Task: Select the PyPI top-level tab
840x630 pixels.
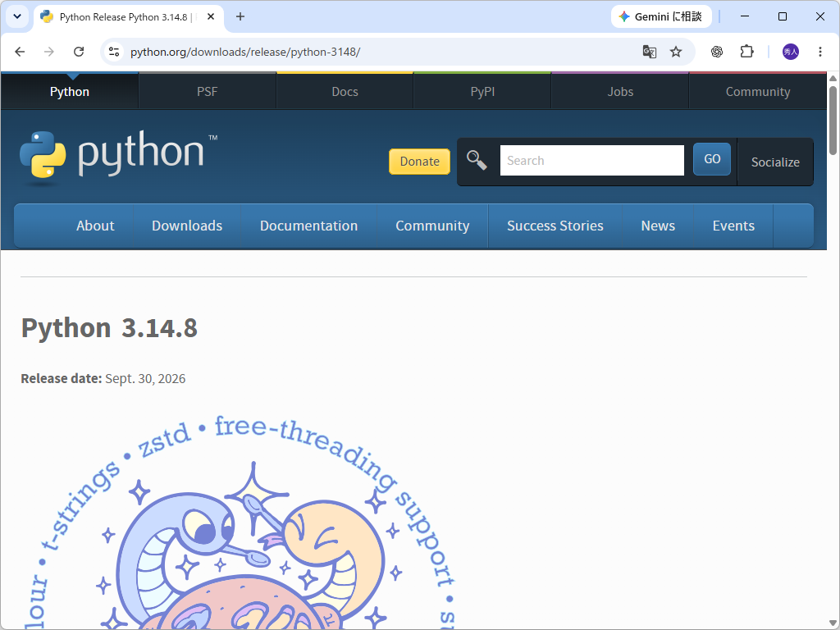Action: click(482, 91)
